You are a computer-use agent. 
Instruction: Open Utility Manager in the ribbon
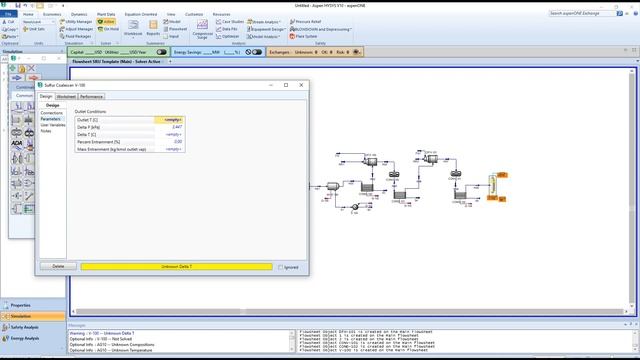point(76,22)
